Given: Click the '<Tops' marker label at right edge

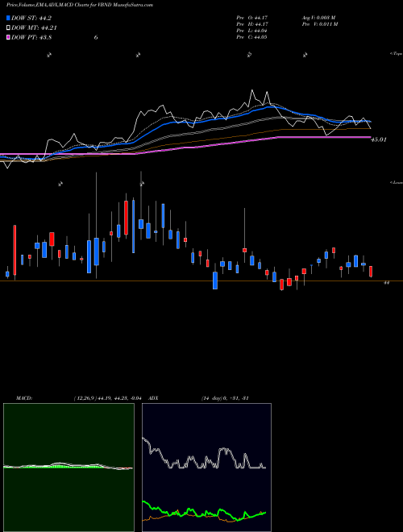Looking at the screenshot, I should click(397, 54).
